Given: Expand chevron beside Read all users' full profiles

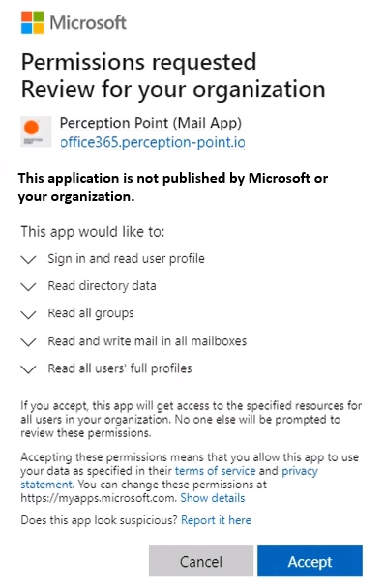Looking at the screenshot, I should [x=28, y=369].
